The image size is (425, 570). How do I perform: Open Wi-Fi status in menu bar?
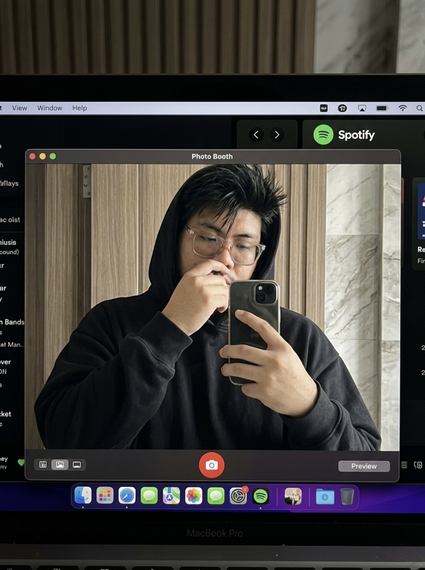402,108
